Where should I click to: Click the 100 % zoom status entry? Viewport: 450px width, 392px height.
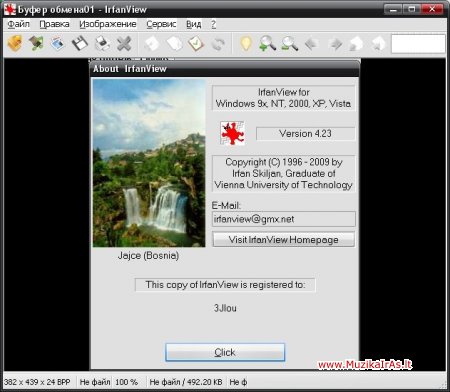pos(126,382)
